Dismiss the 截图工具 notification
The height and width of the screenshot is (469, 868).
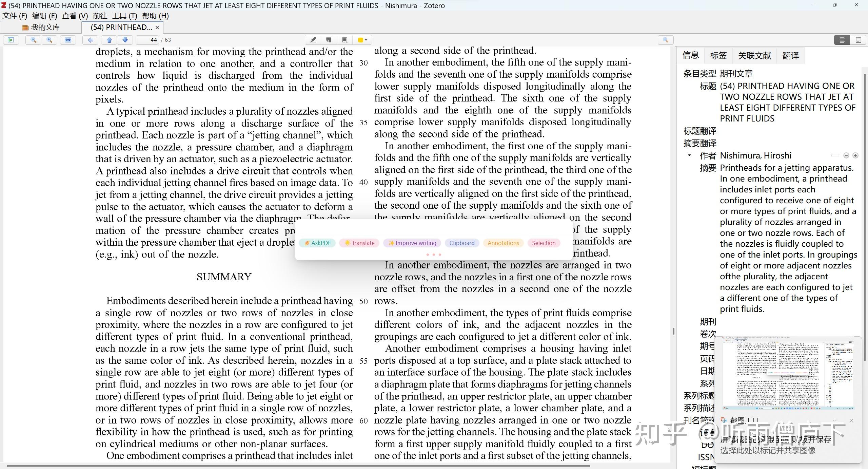tap(851, 421)
